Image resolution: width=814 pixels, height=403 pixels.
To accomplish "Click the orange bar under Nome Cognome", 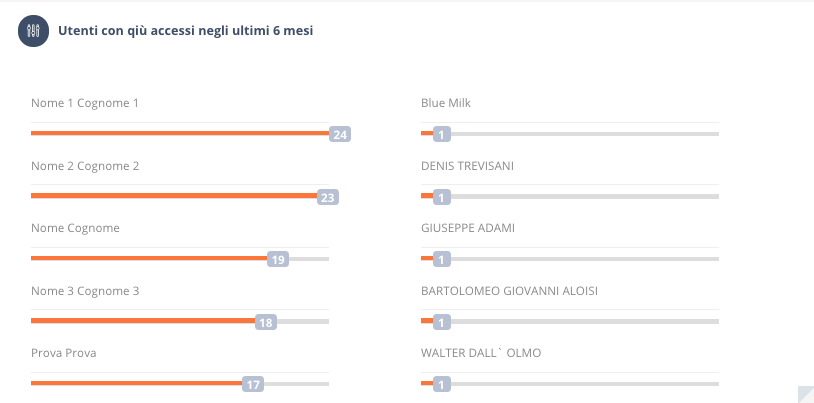I will click(x=149, y=258).
